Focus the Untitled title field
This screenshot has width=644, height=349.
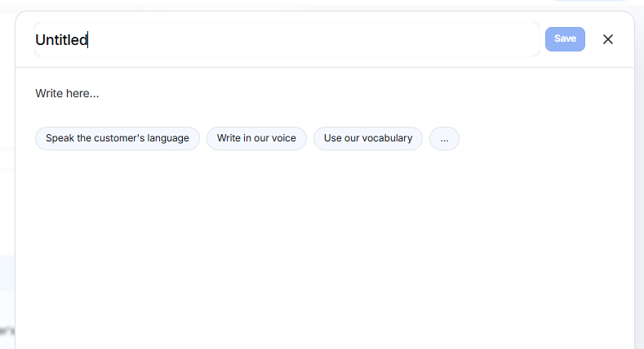[286, 39]
